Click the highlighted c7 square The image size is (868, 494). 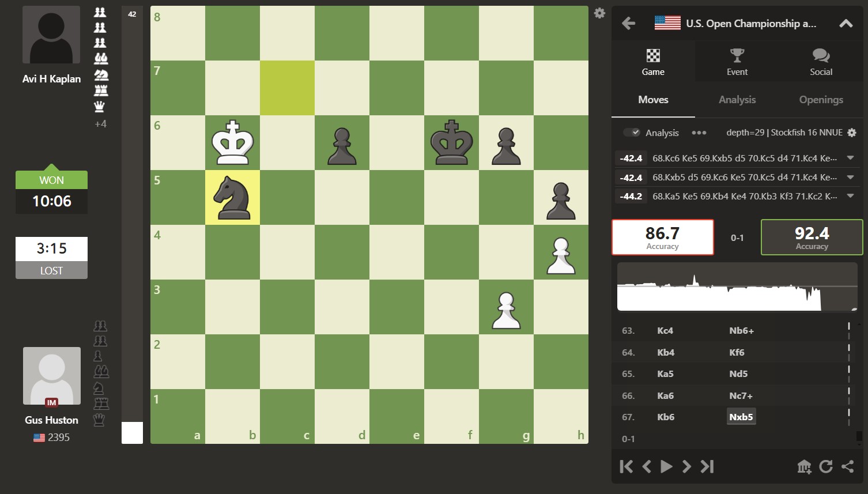click(287, 88)
